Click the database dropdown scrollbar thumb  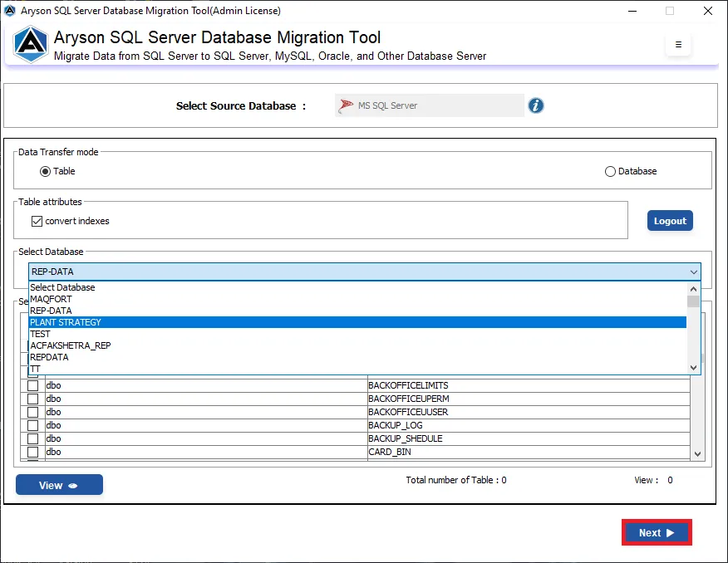(693, 301)
